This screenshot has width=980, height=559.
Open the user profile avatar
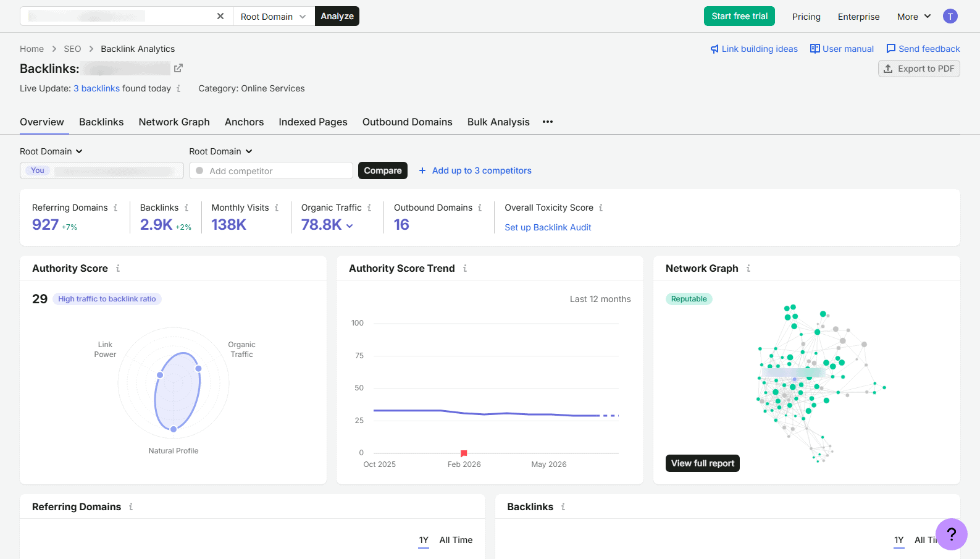950,16
